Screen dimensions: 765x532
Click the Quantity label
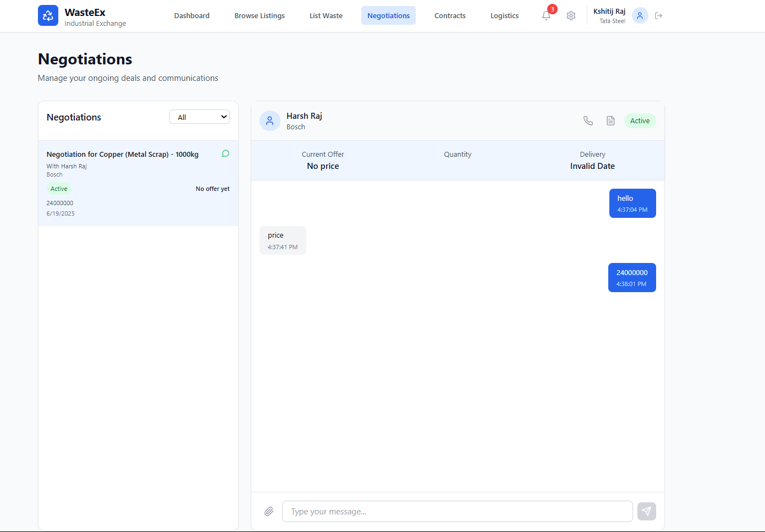click(x=458, y=155)
